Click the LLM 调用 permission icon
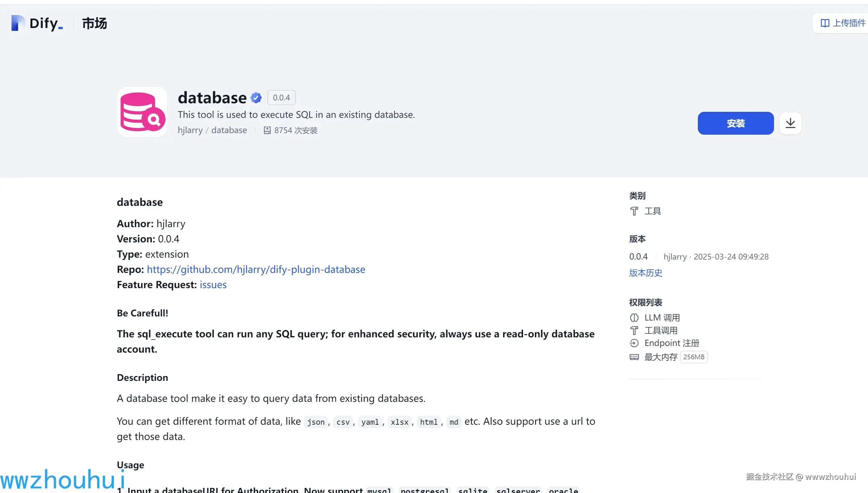Image resolution: width=868 pixels, height=493 pixels. click(x=634, y=317)
